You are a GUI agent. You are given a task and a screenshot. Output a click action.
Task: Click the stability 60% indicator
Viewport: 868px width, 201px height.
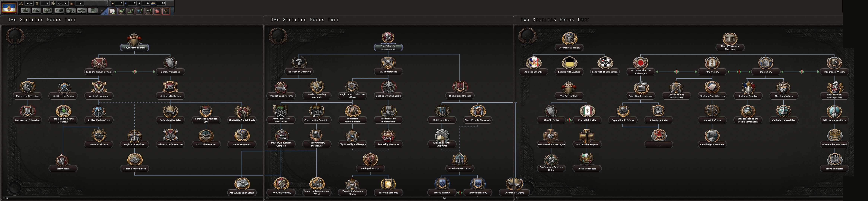pos(26,3)
